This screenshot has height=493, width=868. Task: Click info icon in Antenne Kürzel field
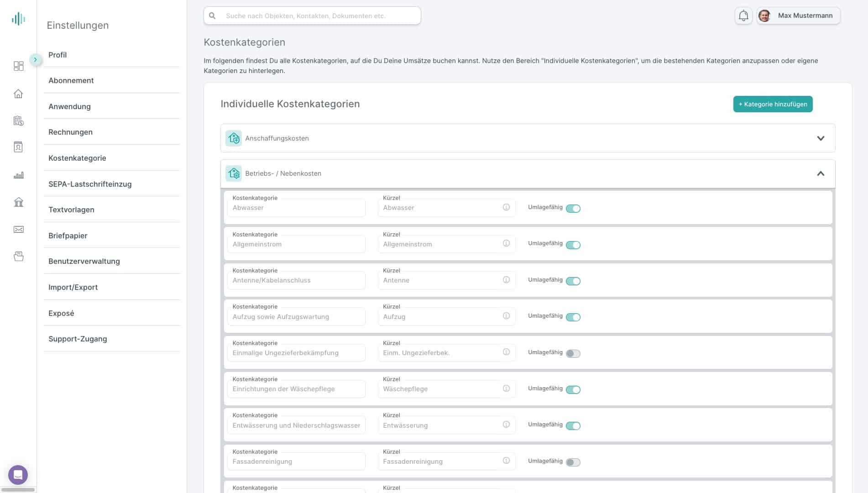tap(506, 280)
